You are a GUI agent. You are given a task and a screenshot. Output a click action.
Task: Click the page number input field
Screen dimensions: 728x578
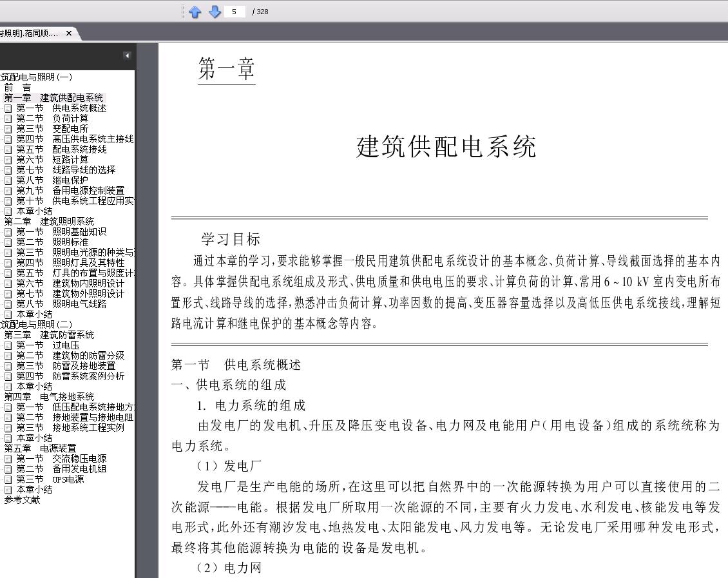tap(235, 12)
